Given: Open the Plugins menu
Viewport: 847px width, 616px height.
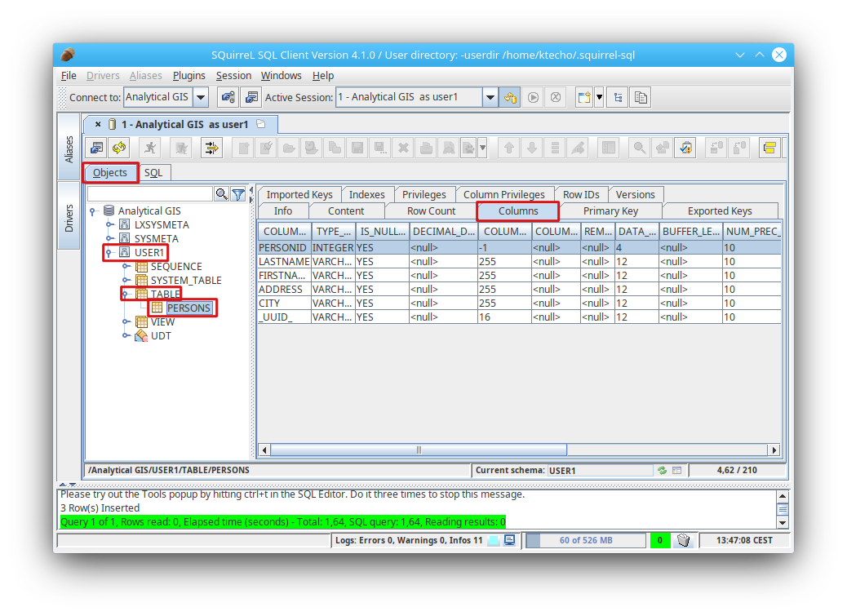Looking at the screenshot, I should (x=189, y=76).
